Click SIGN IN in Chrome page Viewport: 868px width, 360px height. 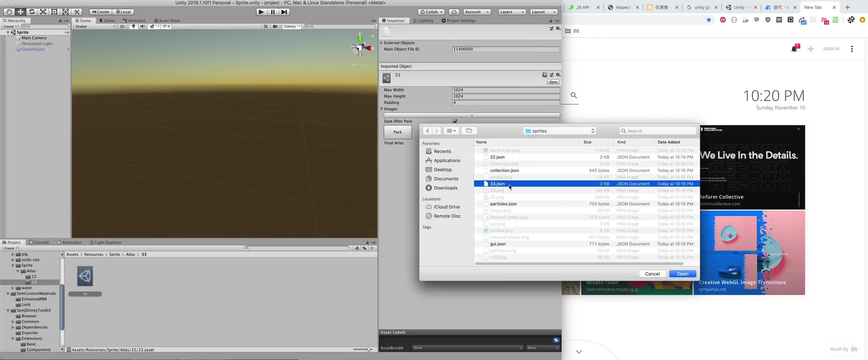[831, 49]
